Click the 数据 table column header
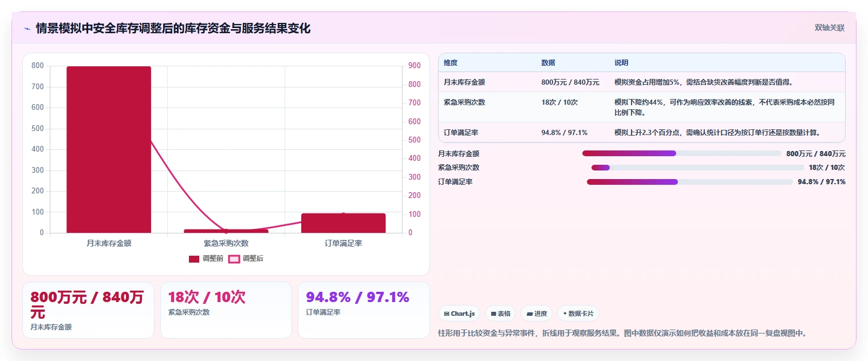868x361 pixels. coord(548,62)
